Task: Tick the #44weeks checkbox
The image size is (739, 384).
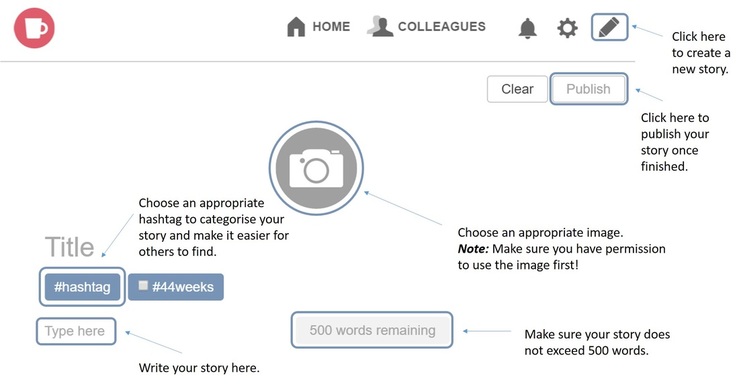Action: pyautogui.click(x=143, y=286)
